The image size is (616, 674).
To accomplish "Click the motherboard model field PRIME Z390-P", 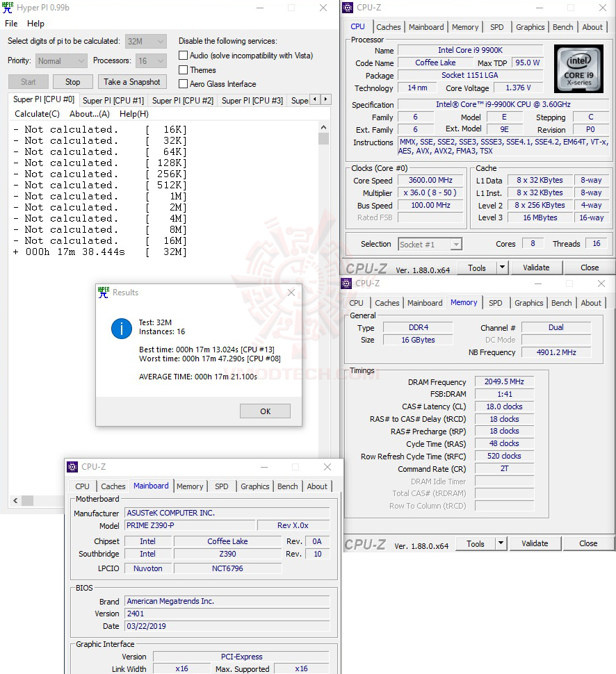I will pyautogui.click(x=190, y=525).
